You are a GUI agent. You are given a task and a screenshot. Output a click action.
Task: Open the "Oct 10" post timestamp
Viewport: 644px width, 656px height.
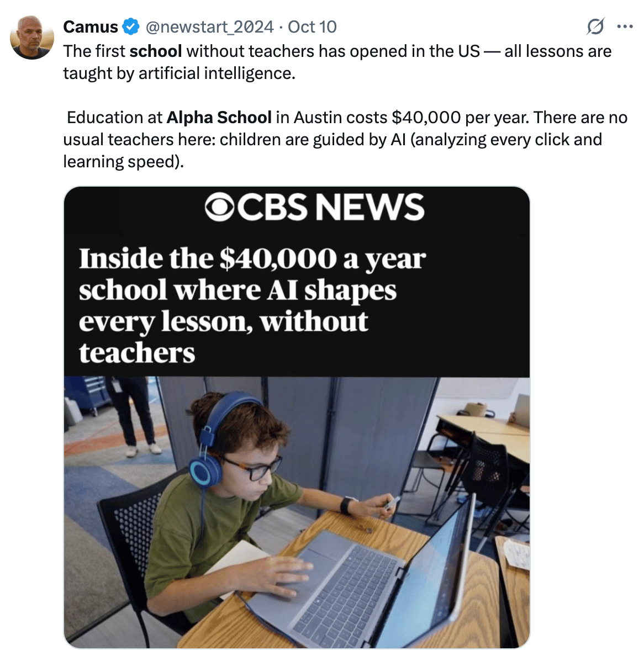[312, 27]
